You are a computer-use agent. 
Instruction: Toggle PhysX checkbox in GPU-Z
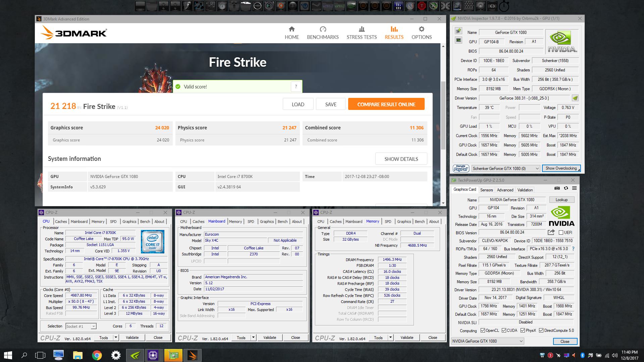click(x=523, y=330)
